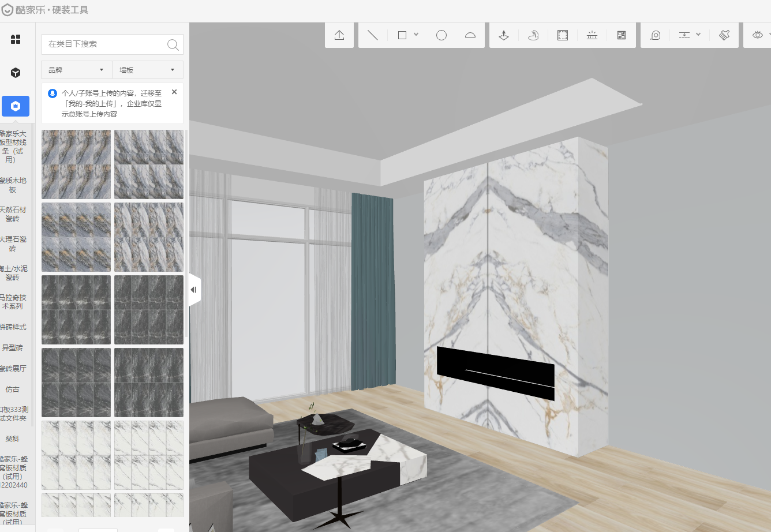Screen dimensions: 771x532
Task: Toggle the eye visibility option
Action: point(758,35)
